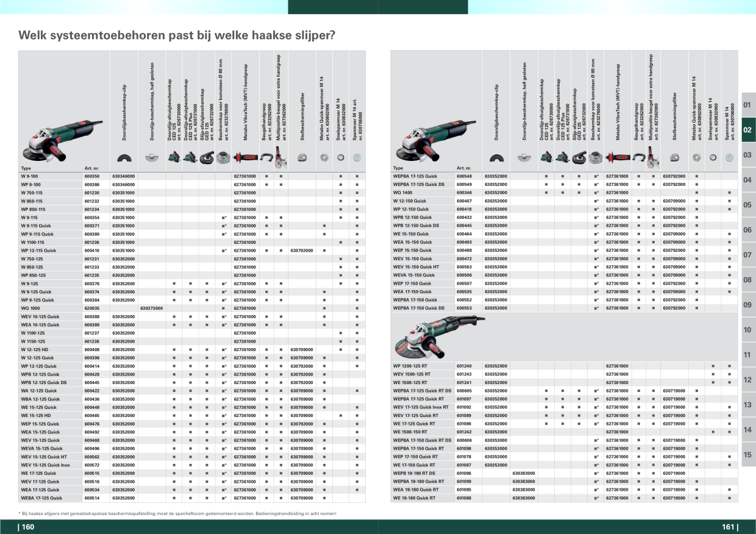
Task: Select the VibraTech handle icon on page 161
Action: [618, 158]
